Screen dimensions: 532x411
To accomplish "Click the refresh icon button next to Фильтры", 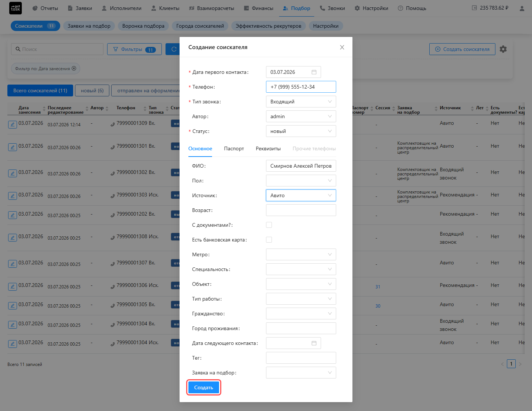I will click(174, 49).
